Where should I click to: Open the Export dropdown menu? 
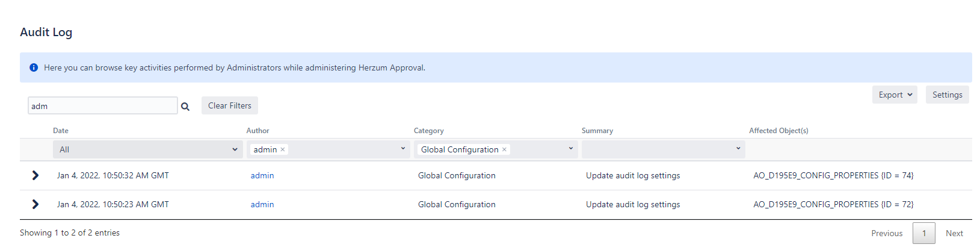[895, 95]
